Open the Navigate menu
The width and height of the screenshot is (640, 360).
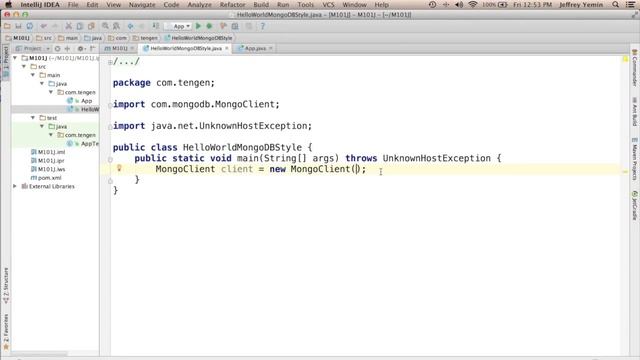tap(142, 5)
